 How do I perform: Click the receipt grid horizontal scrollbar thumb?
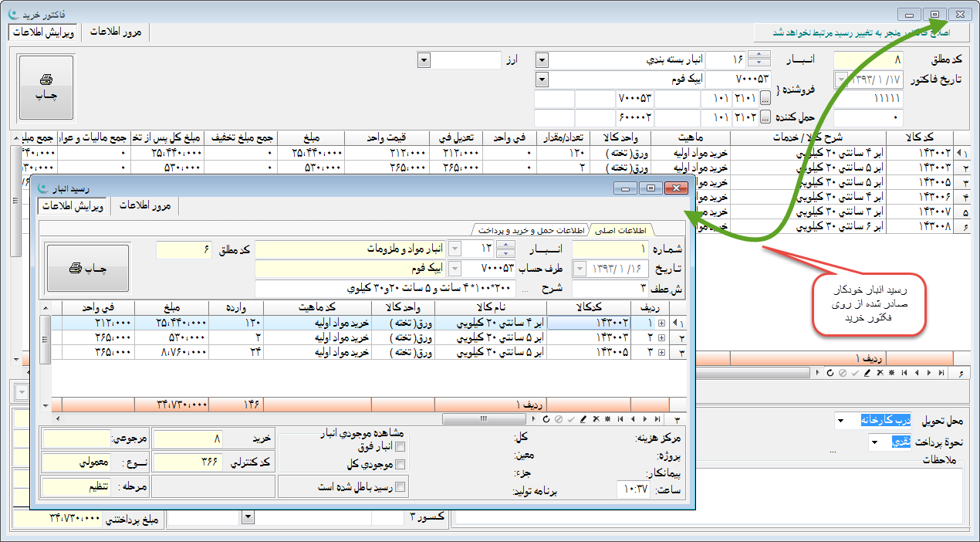(x=484, y=419)
